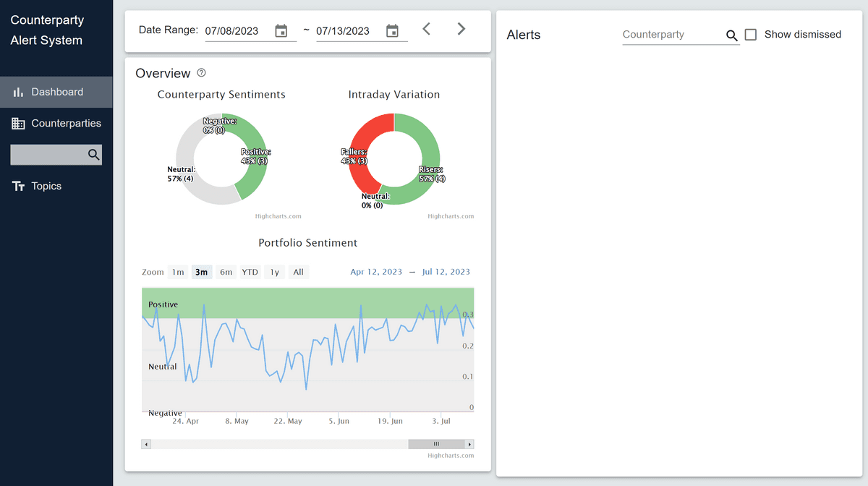
Task: Click the chart scrollbar right arrow
Action: point(469,444)
